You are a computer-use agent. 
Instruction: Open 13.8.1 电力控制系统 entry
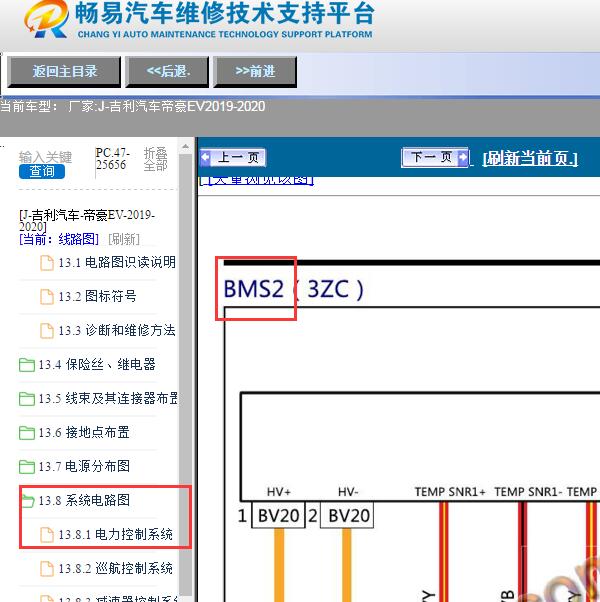(115, 534)
